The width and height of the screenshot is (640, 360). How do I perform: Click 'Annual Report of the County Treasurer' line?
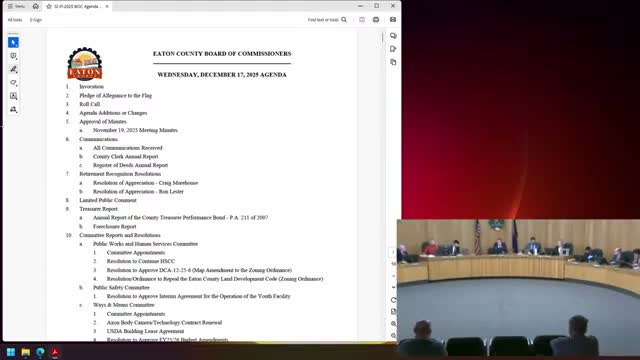click(180, 218)
